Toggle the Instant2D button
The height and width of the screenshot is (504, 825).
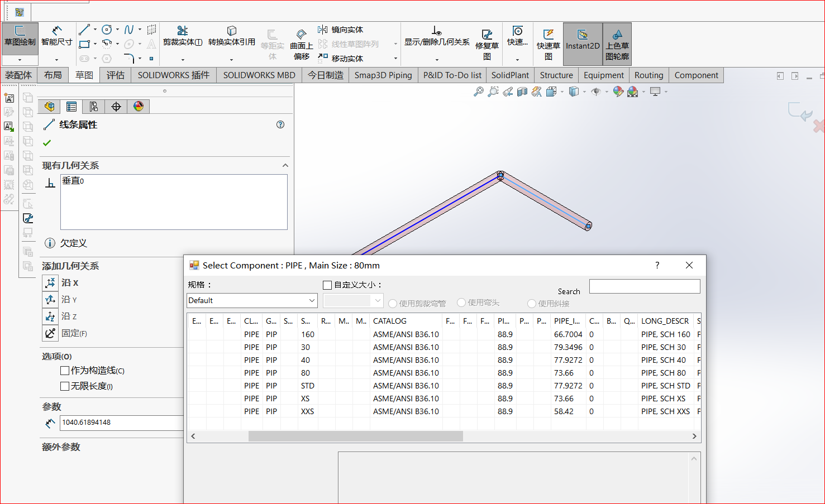click(x=583, y=44)
